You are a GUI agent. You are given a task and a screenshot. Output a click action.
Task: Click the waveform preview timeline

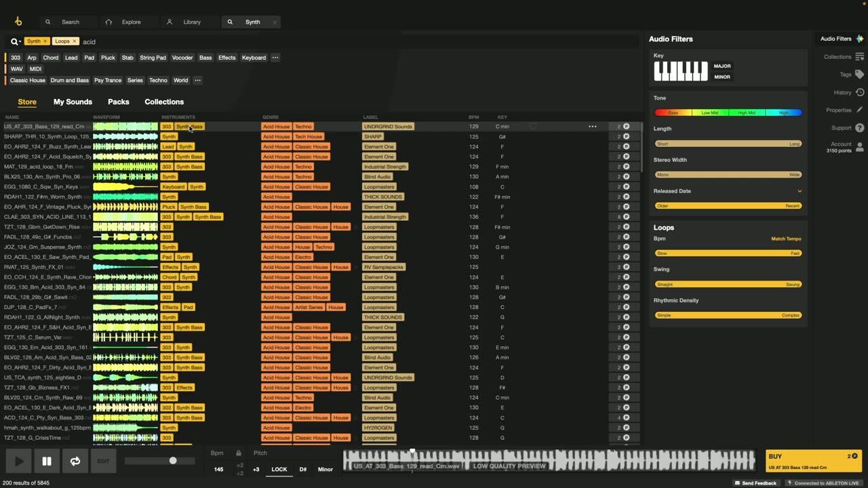click(549, 461)
